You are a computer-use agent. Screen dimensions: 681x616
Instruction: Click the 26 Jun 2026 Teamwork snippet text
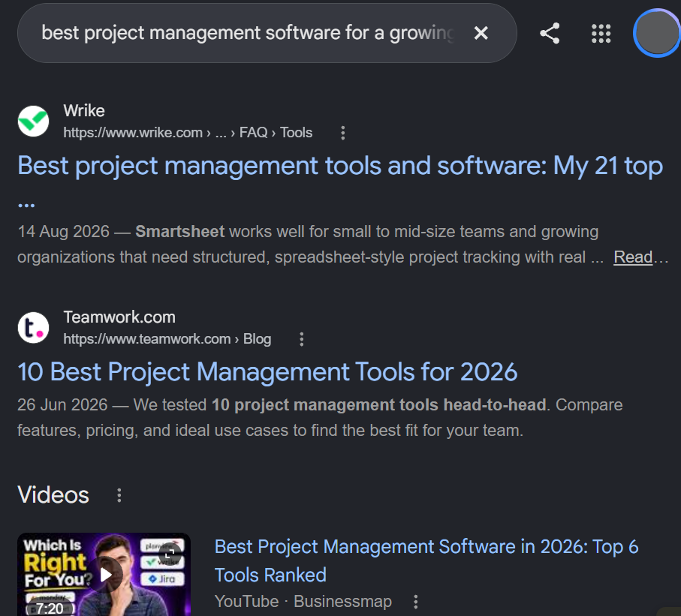(x=320, y=418)
